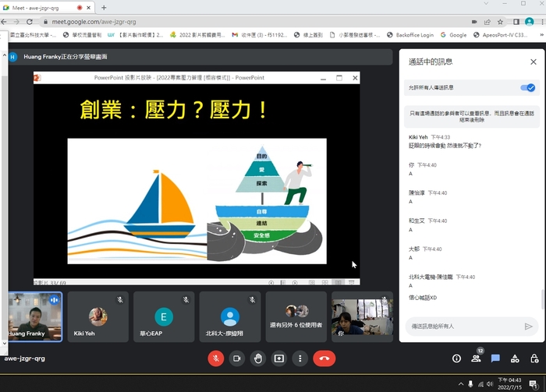Open the Backoffice Login bookmark
Screen dimensions: 546x392
click(x=410, y=35)
